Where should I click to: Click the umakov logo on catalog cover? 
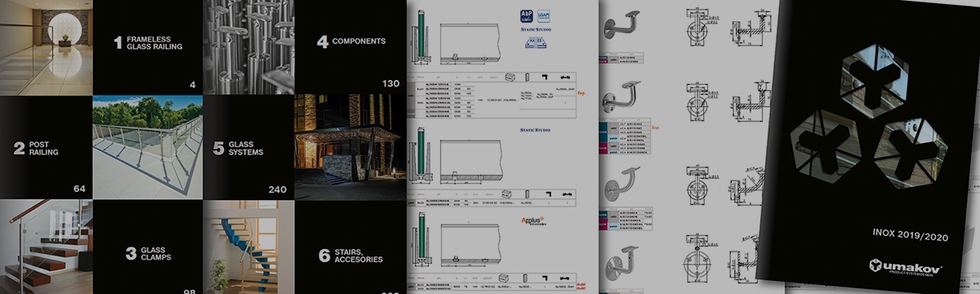[x=906, y=266]
